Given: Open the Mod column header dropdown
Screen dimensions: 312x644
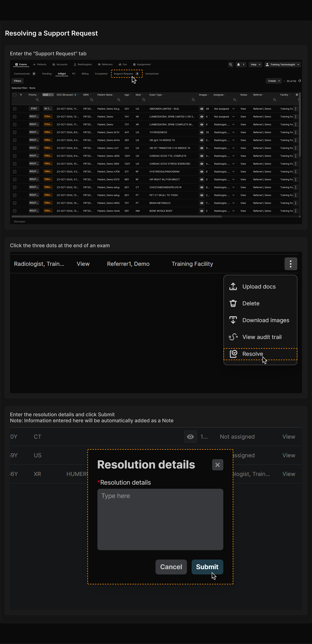Looking at the screenshot, I should point(142,95).
